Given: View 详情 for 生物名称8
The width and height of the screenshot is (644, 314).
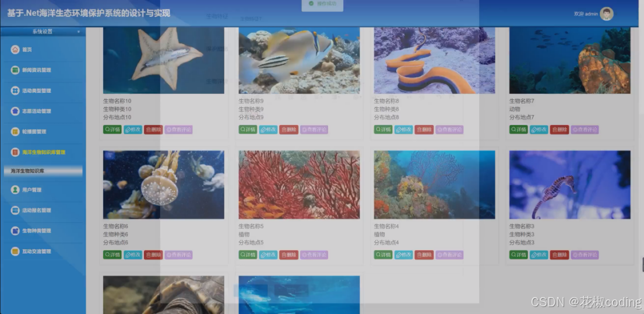Looking at the screenshot, I should [x=383, y=130].
